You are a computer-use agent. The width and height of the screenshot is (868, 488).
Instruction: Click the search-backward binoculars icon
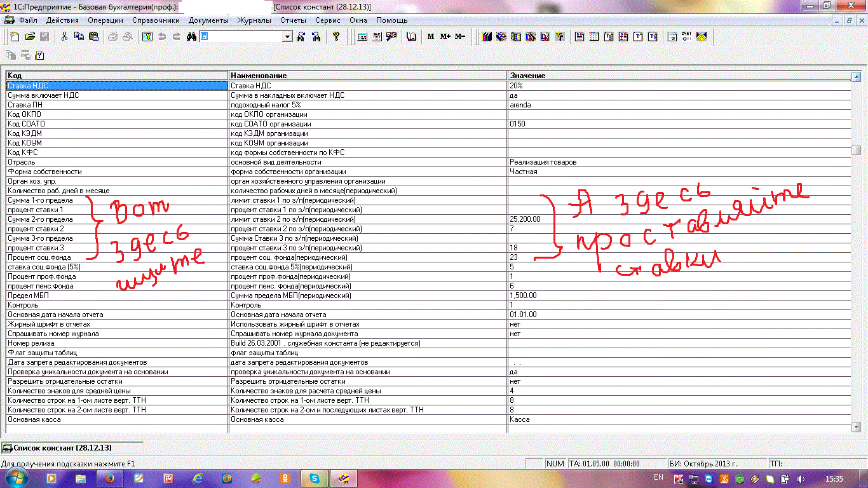[x=316, y=36]
